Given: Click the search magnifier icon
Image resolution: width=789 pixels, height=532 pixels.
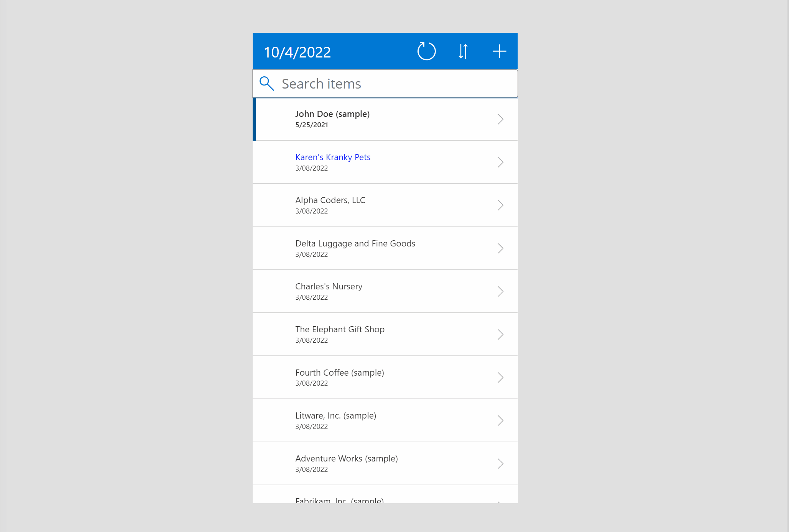Looking at the screenshot, I should pyautogui.click(x=267, y=83).
